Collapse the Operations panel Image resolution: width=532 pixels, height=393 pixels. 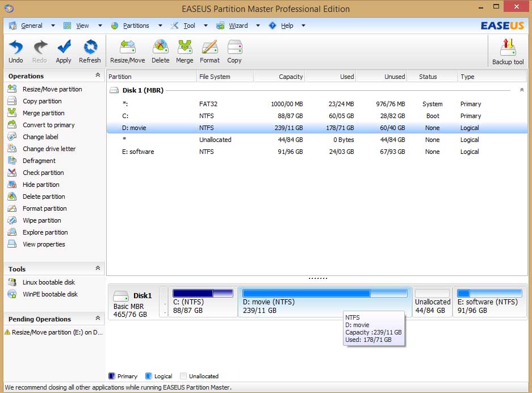click(98, 76)
